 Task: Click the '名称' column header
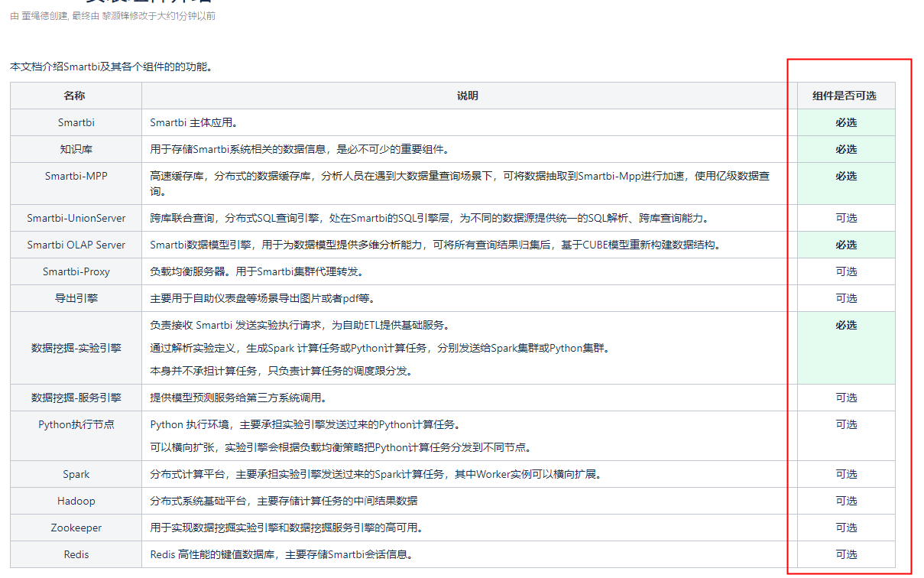pyautogui.click(x=76, y=96)
